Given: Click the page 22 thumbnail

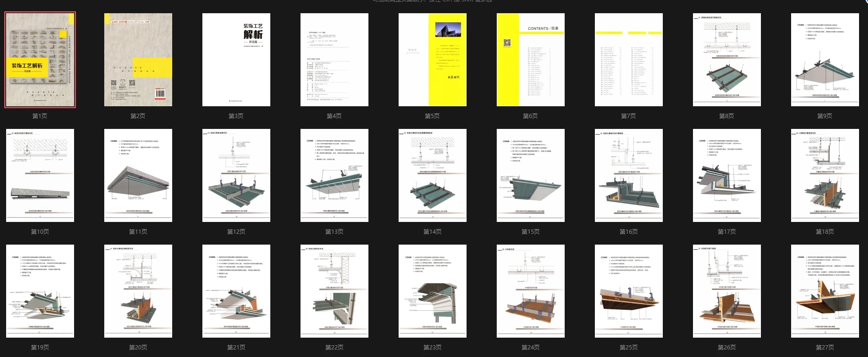Looking at the screenshot, I should (x=334, y=291).
